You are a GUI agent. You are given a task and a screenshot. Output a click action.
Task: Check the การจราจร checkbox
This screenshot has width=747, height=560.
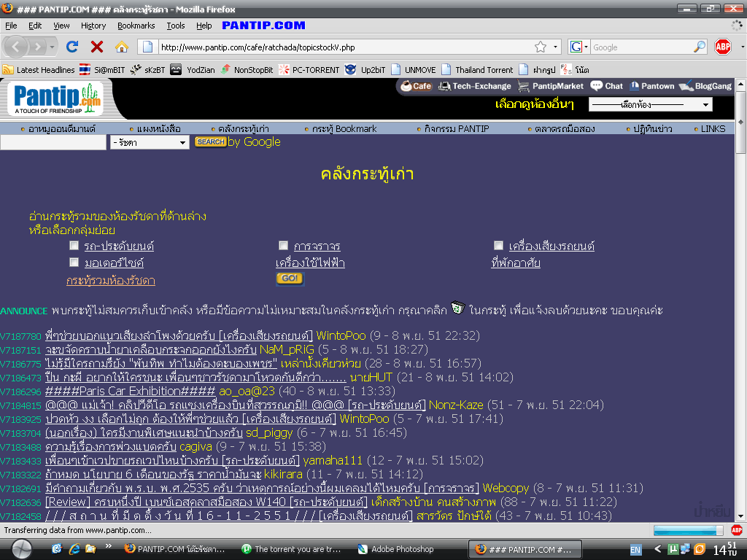[283, 246]
